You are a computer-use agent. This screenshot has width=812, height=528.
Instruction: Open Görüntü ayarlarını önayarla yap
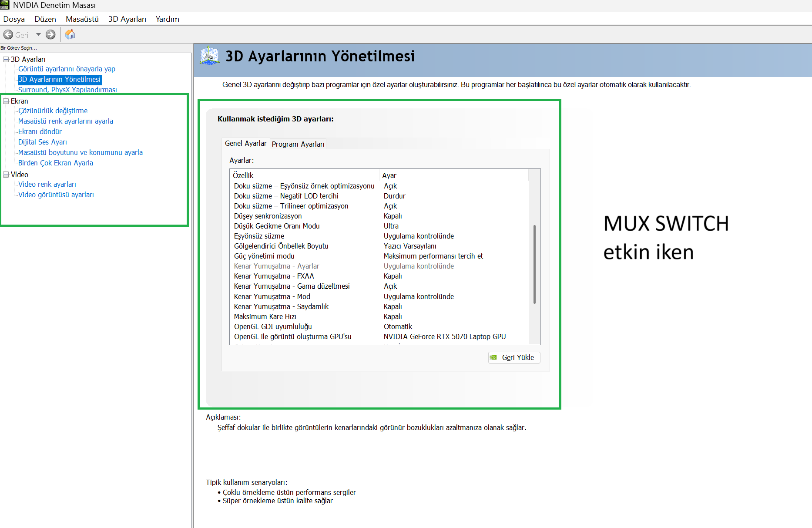(x=67, y=69)
